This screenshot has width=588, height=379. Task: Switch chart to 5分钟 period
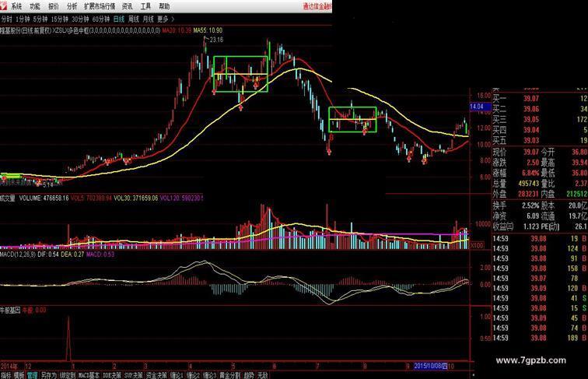[40, 19]
